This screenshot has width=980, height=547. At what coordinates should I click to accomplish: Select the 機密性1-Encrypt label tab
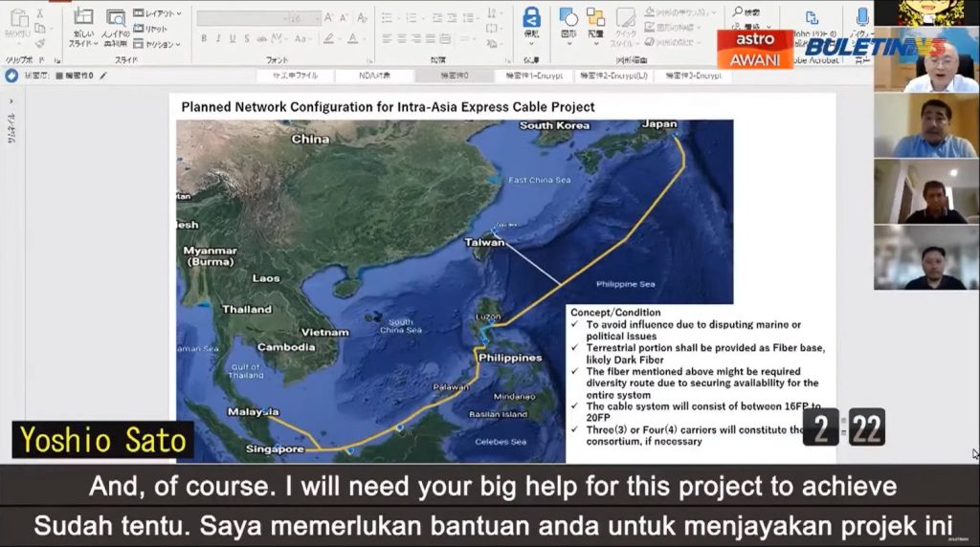529,76
